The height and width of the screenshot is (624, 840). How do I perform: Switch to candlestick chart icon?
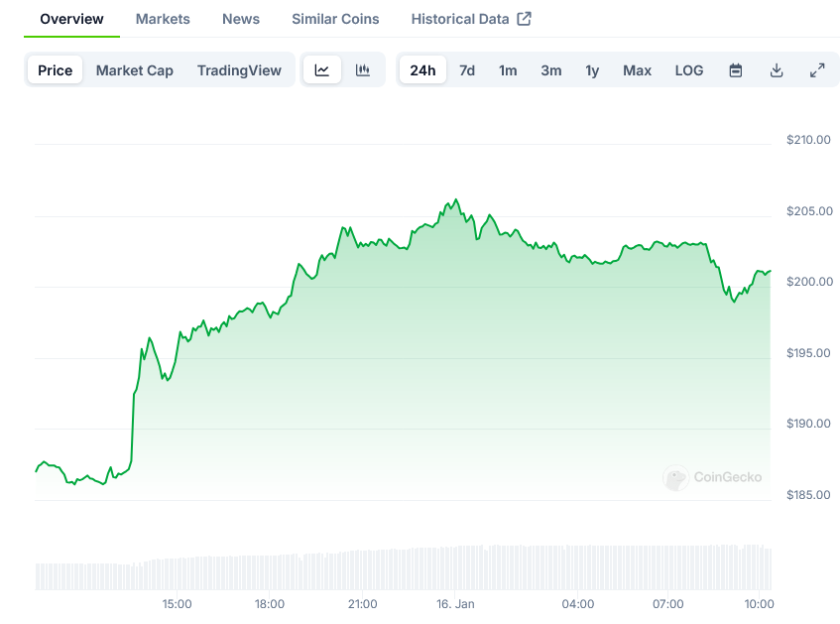click(363, 70)
